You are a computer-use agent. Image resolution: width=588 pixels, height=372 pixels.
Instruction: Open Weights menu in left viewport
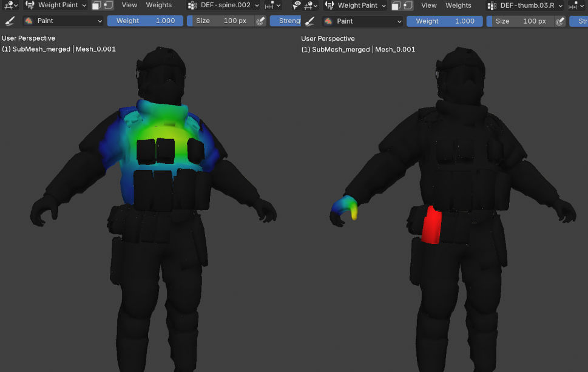point(158,5)
